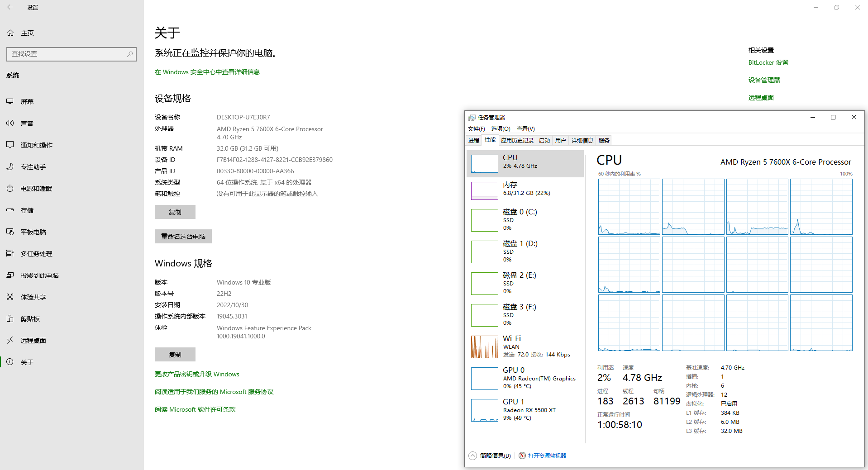Open the View (查看) menu
This screenshot has height=470, width=868.
[x=525, y=129]
